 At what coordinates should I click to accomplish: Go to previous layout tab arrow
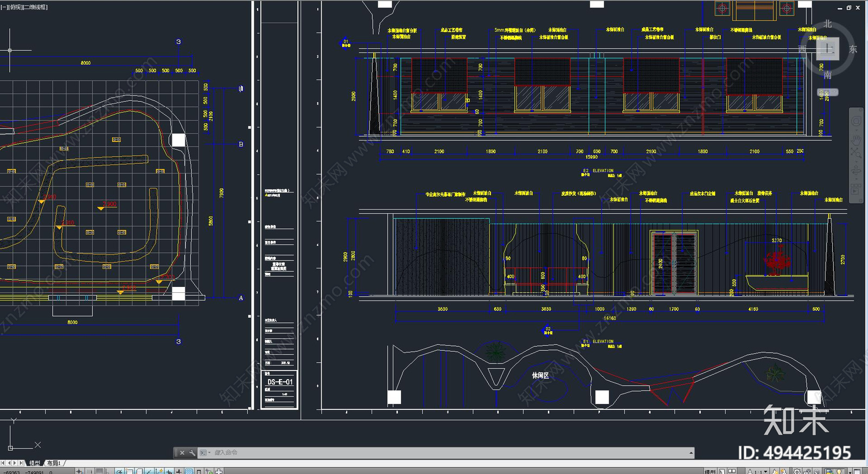(9, 463)
